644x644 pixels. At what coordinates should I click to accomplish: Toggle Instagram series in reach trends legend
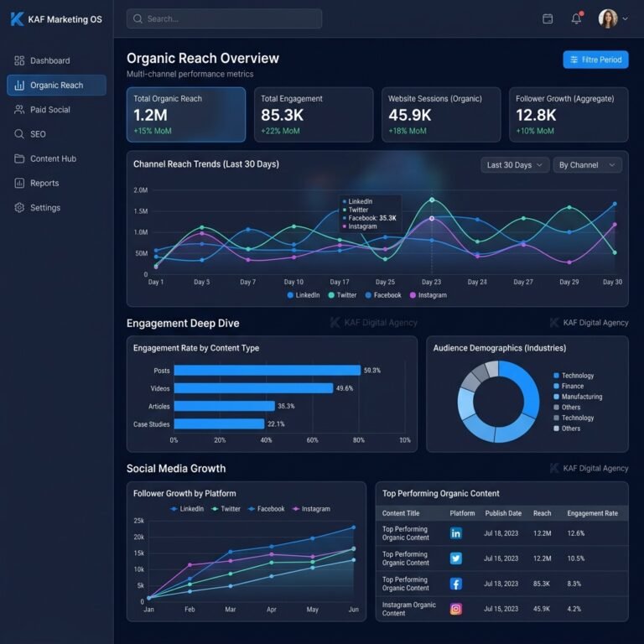tap(428, 295)
